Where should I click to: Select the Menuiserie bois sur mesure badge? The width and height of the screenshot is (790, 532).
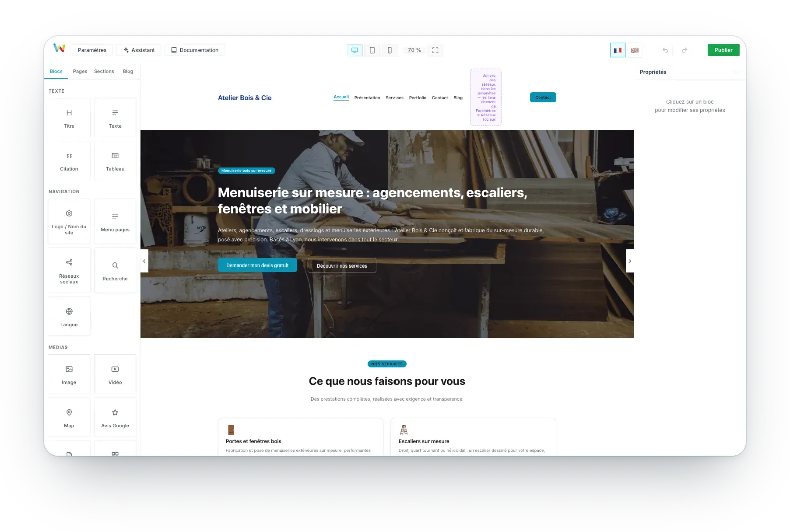pyautogui.click(x=246, y=171)
